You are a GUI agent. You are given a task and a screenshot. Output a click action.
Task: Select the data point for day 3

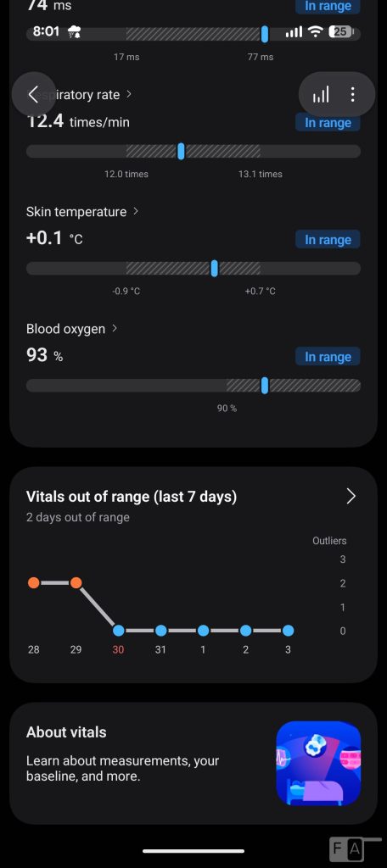pyautogui.click(x=288, y=631)
